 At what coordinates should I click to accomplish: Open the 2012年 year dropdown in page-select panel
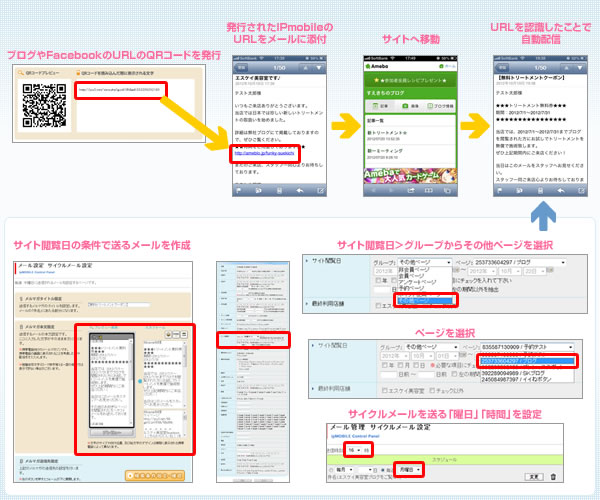click(395, 356)
